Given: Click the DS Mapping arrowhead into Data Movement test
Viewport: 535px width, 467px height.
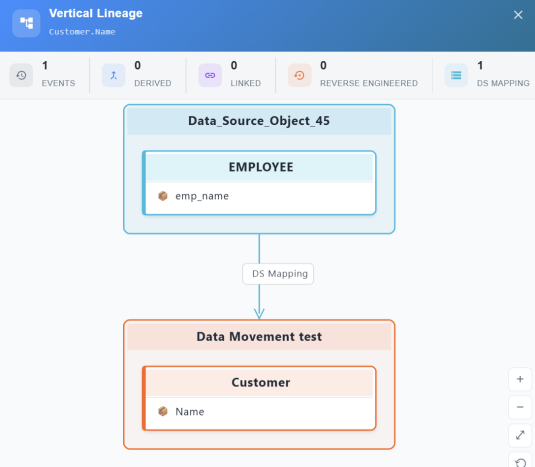Looking at the screenshot, I should 259,313.
